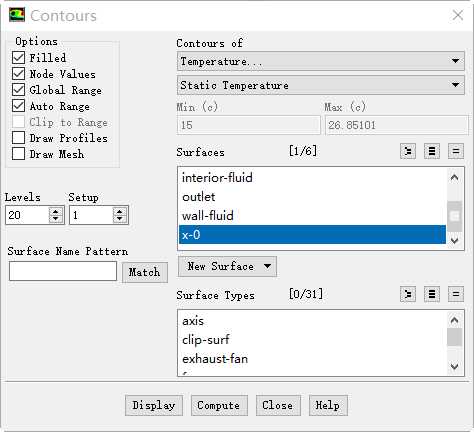Click the Compute button

pos(219,405)
